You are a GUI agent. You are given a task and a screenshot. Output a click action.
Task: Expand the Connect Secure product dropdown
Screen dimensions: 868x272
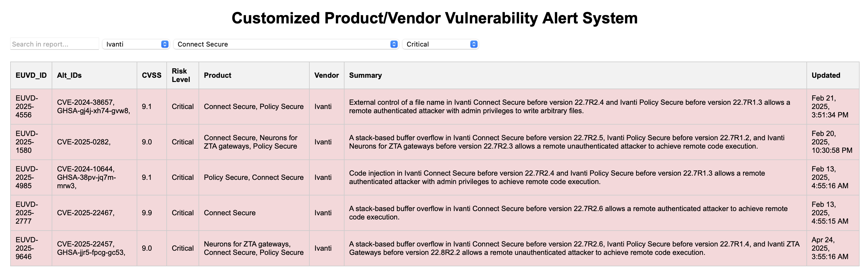click(x=286, y=44)
